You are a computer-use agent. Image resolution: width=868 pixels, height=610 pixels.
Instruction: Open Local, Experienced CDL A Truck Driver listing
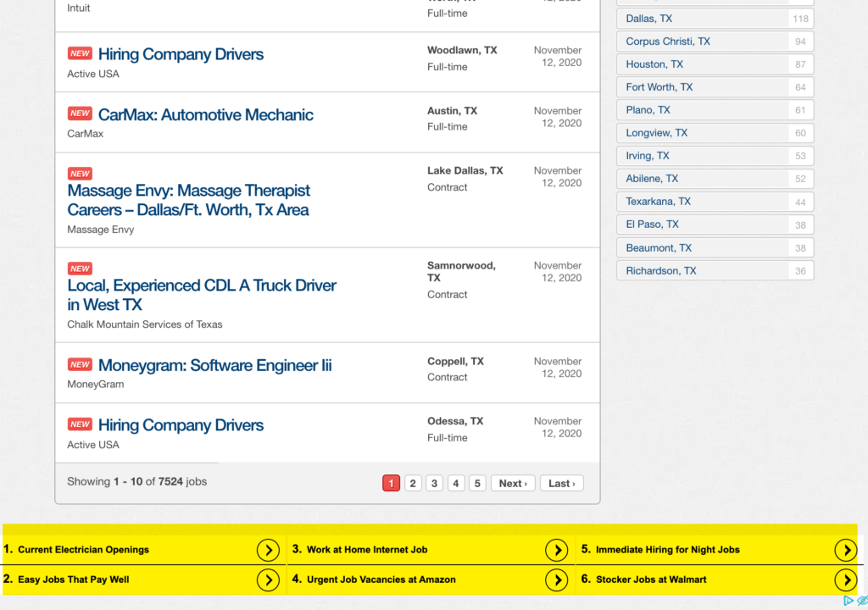tap(202, 295)
